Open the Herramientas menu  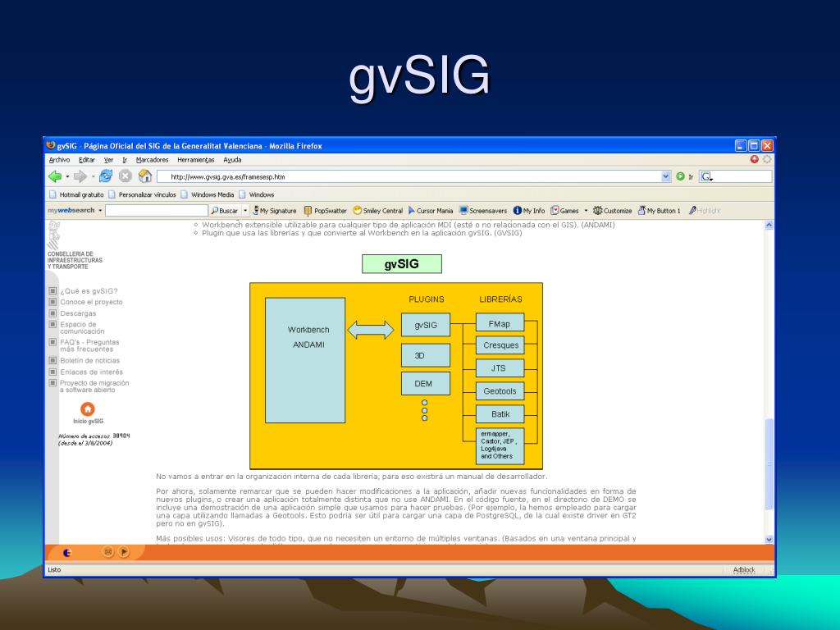pyautogui.click(x=196, y=160)
